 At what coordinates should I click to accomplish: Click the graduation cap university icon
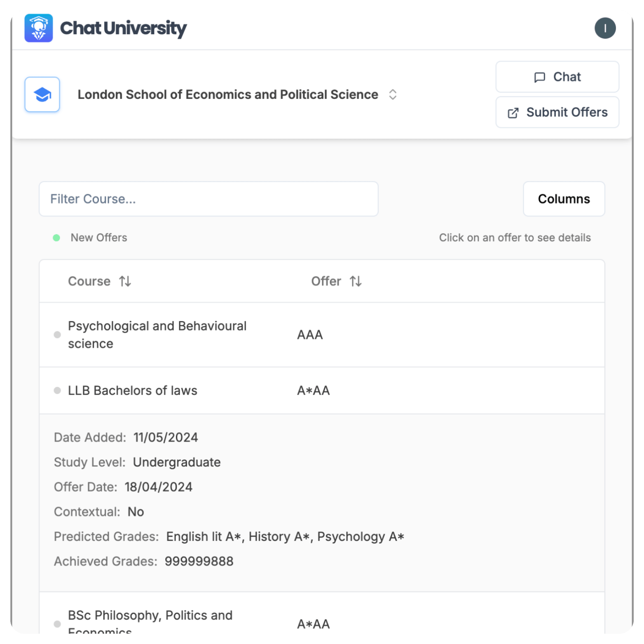click(42, 94)
